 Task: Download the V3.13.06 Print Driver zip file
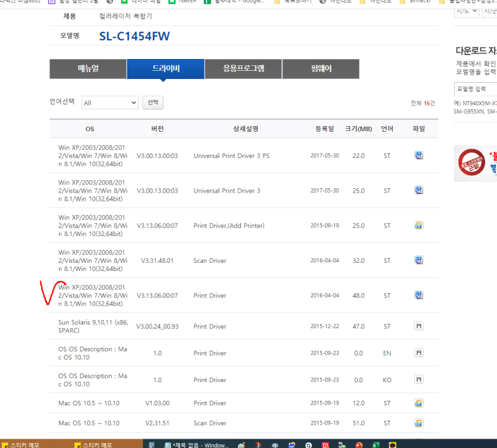[x=419, y=295]
